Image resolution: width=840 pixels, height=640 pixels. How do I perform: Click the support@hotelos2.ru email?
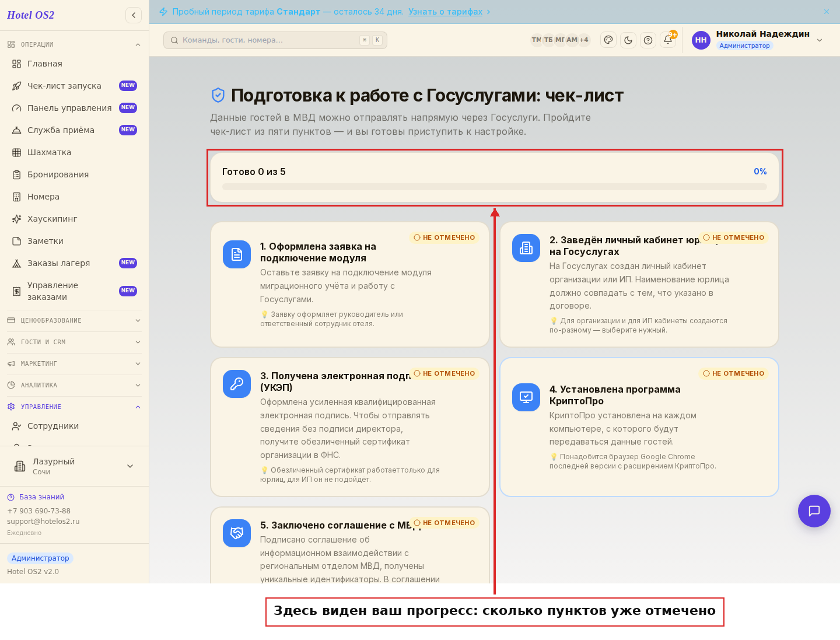tap(43, 522)
